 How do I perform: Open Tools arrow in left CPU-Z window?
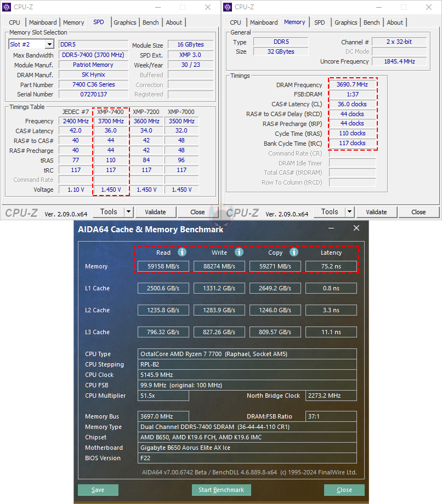click(x=129, y=212)
